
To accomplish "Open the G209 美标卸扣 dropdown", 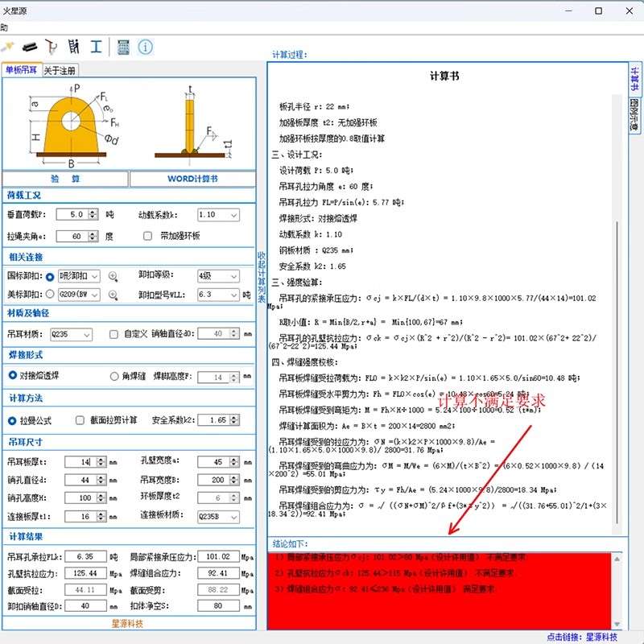I will tap(79, 295).
